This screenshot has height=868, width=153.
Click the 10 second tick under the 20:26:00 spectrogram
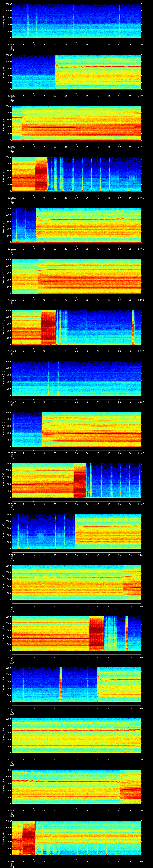(x=33, y=249)
